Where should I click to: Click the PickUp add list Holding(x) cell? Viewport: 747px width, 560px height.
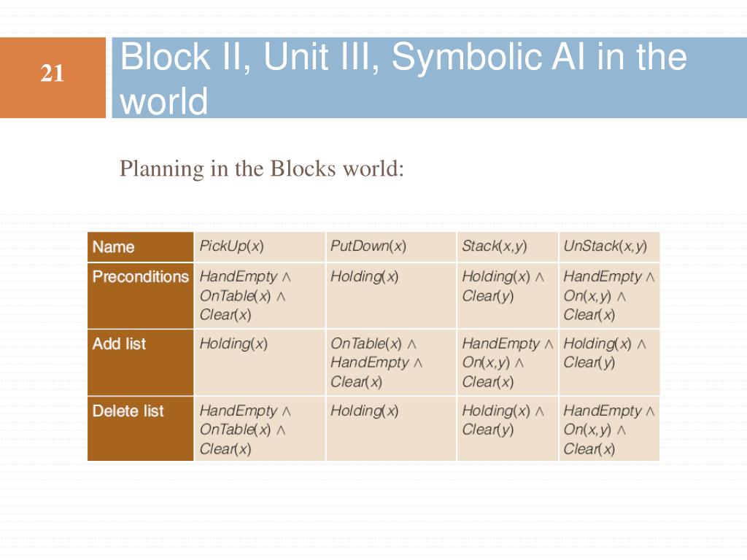(x=260, y=362)
